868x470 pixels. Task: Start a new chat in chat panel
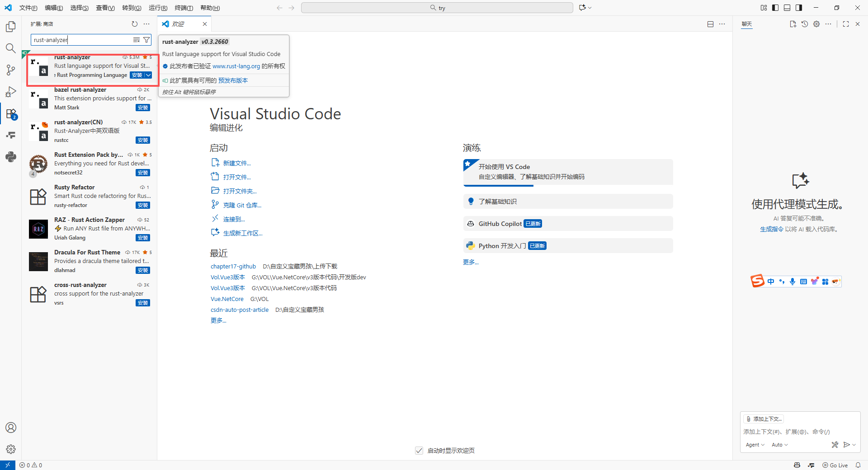click(x=793, y=24)
